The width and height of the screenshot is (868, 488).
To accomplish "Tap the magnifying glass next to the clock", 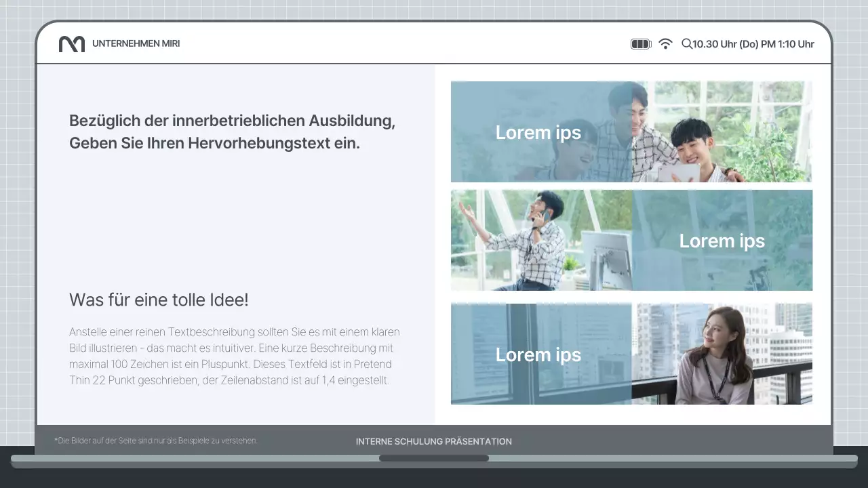I will pyautogui.click(x=688, y=43).
